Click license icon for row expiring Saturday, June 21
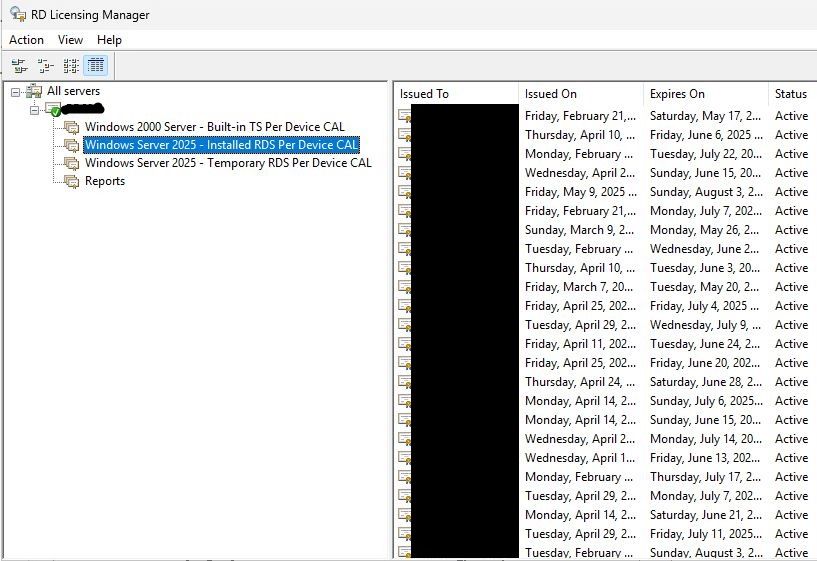817x561 pixels. (404, 515)
